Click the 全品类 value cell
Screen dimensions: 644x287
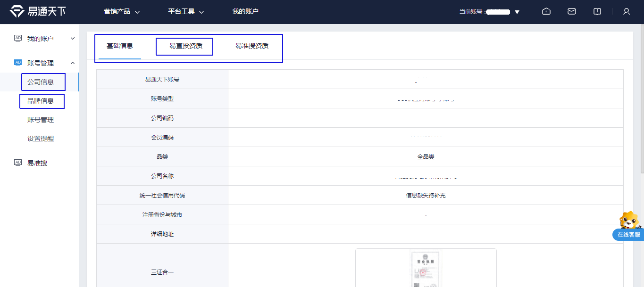426,157
